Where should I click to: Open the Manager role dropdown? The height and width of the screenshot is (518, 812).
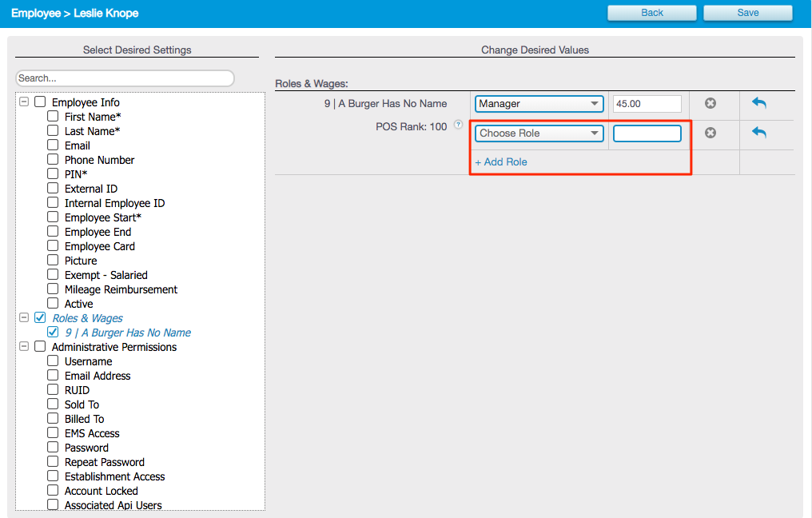pyautogui.click(x=539, y=103)
